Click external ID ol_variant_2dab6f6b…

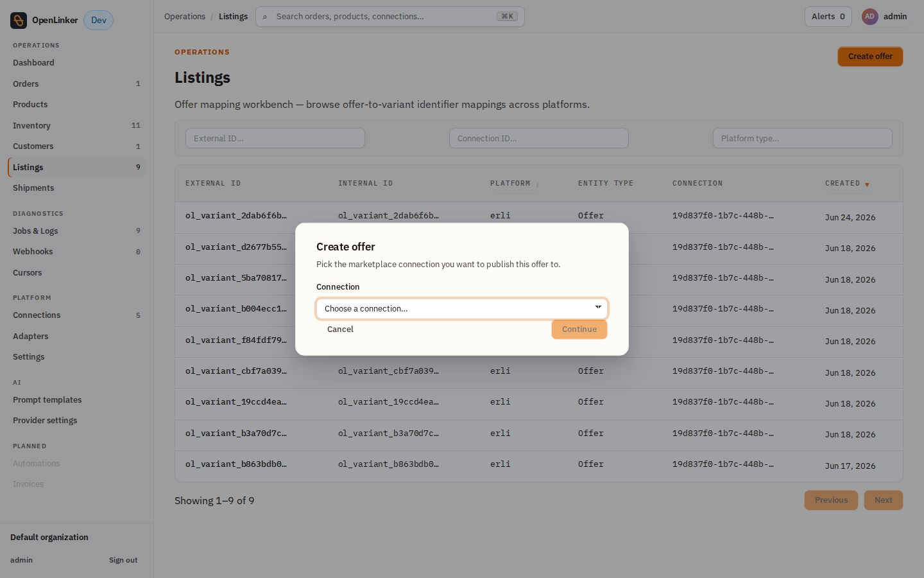coord(236,216)
